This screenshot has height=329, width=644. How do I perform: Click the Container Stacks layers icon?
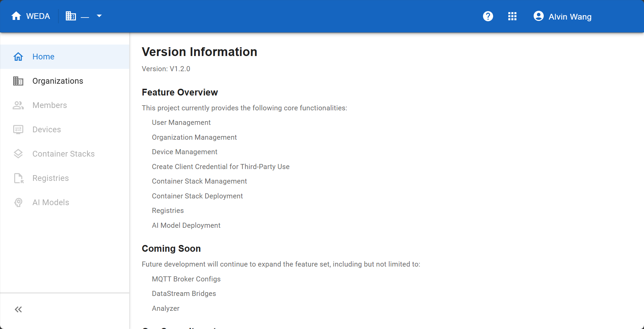click(x=18, y=154)
